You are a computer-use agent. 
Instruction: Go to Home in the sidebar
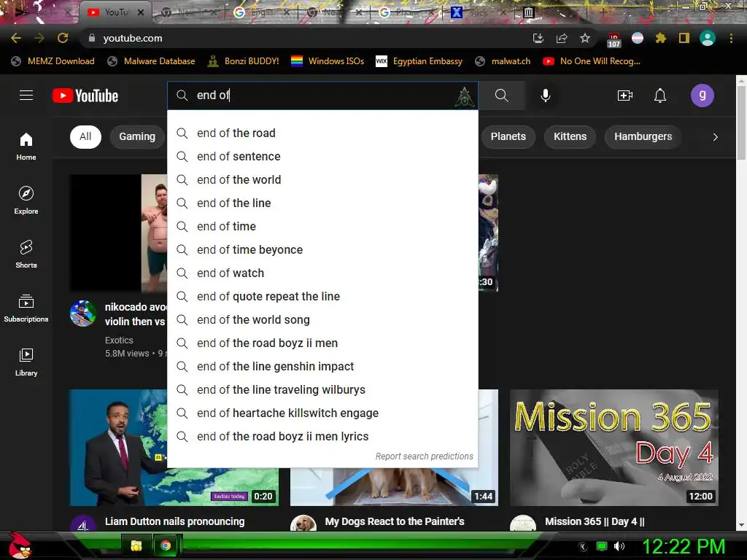tap(26, 146)
